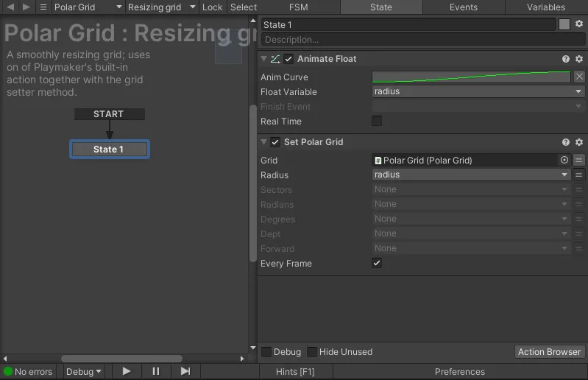
Task: Open the Sectors dropdown
Action: coord(472,189)
